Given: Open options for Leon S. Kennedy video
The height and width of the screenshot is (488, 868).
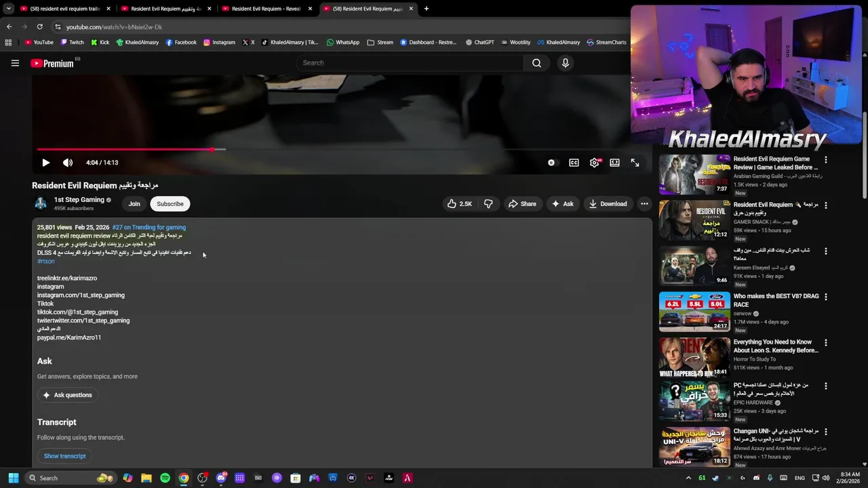Looking at the screenshot, I should (825, 343).
